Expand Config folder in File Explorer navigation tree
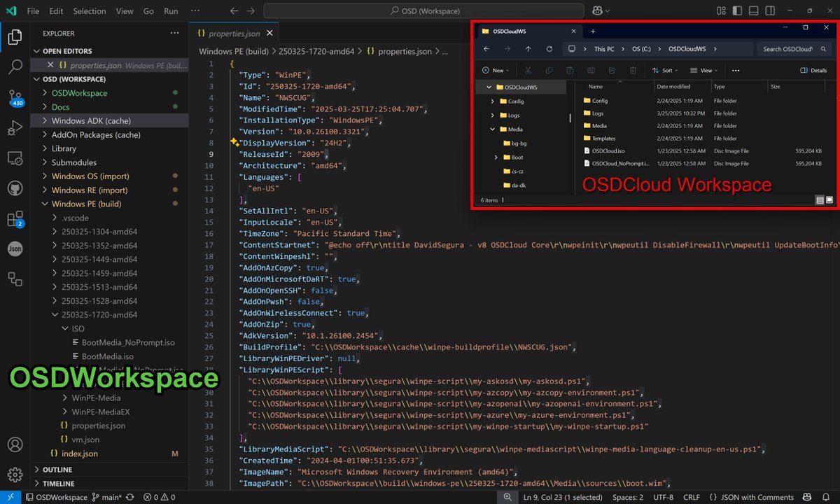Image resolution: width=840 pixels, height=504 pixels. [493, 101]
